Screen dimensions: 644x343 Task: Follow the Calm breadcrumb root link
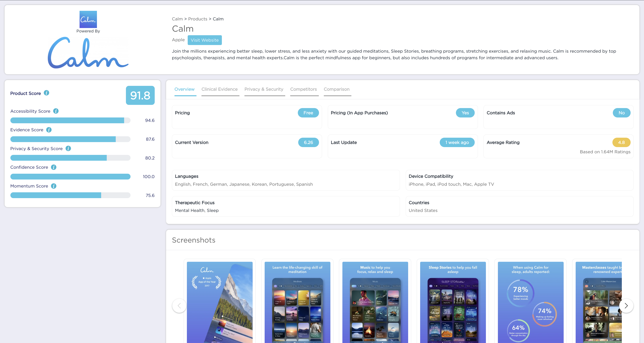coord(177,19)
